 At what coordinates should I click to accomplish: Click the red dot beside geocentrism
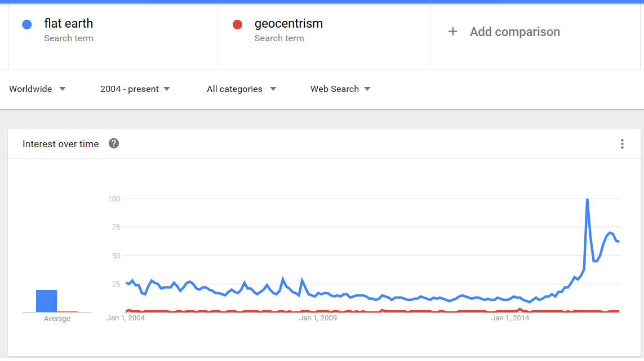(237, 24)
